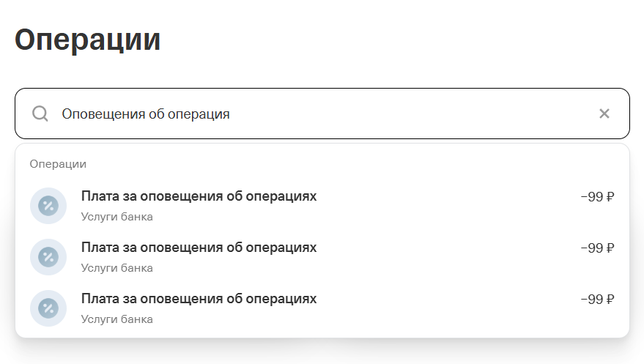Click the third result's percent icon
The height and width of the screenshot is (364, 644).
(x=48, y=308)
